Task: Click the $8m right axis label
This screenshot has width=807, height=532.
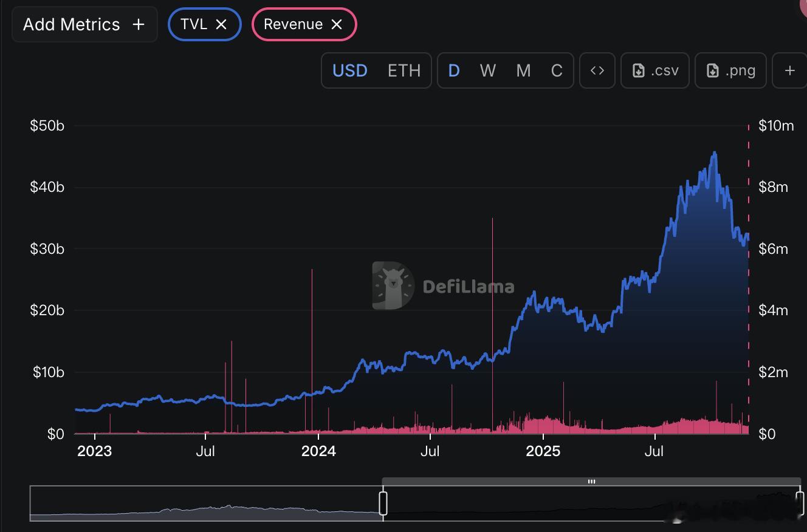Action: tap(773, 187)
